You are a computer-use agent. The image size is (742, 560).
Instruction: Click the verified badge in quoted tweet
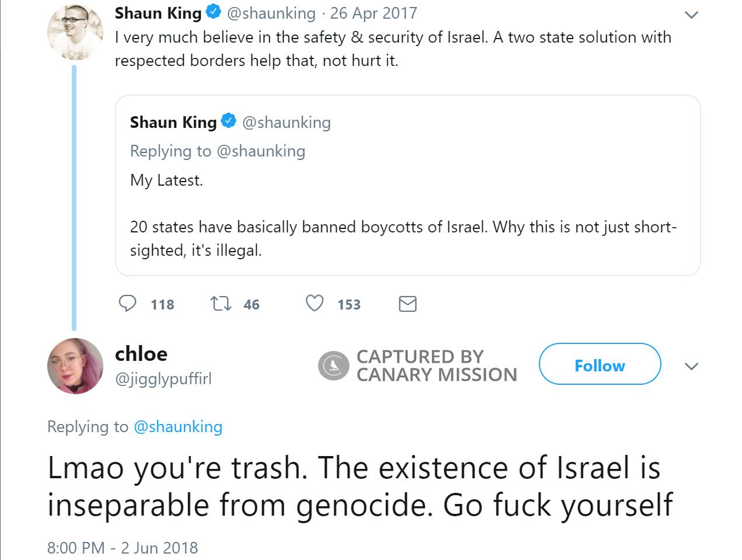[x=228, y=121]
